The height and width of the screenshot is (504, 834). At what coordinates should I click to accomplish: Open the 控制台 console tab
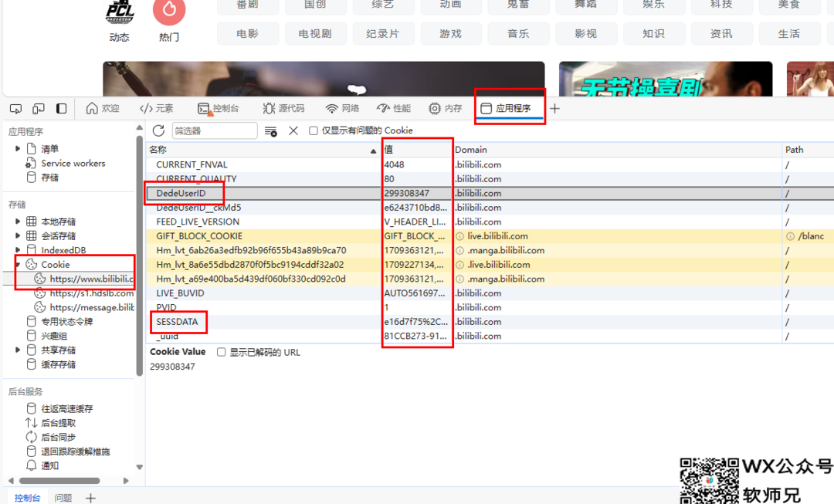[x=218, y=109]
